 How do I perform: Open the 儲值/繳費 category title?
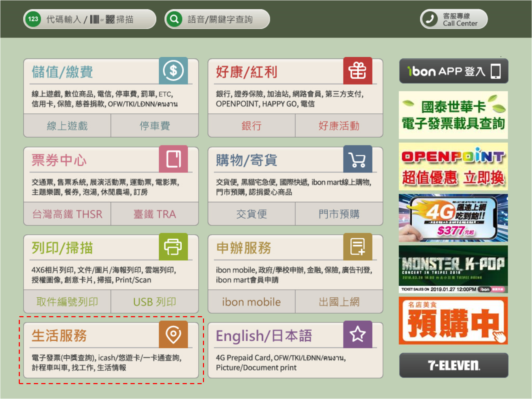(x=62, y=72)
